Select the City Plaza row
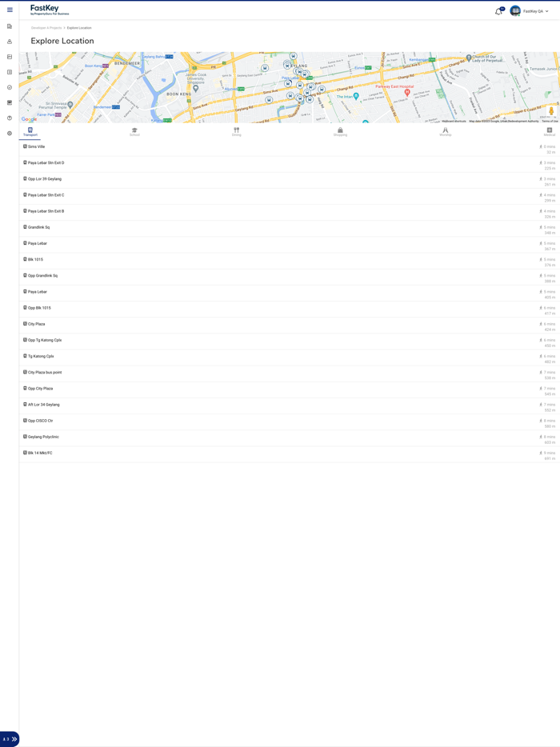The width and height of the screenshot is (560, 747). tap(290, 326)
